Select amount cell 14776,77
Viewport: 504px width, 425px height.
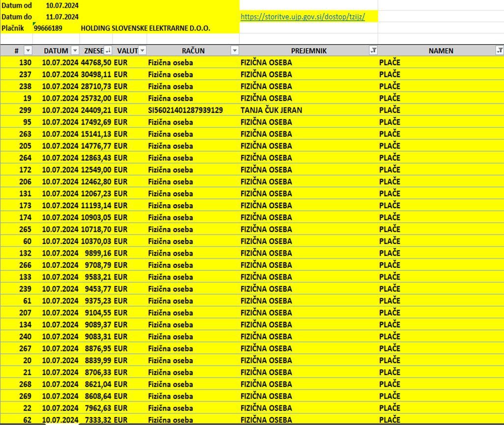click(x=96, y=146)
